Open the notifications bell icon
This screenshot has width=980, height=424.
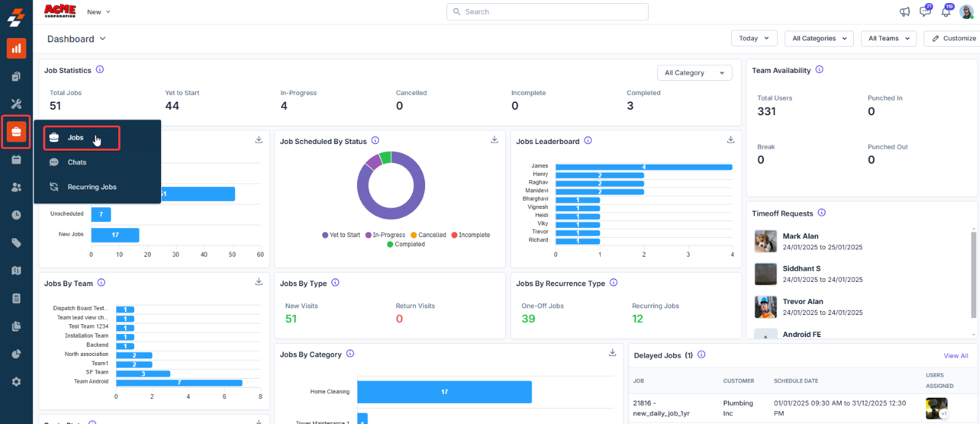946,12
